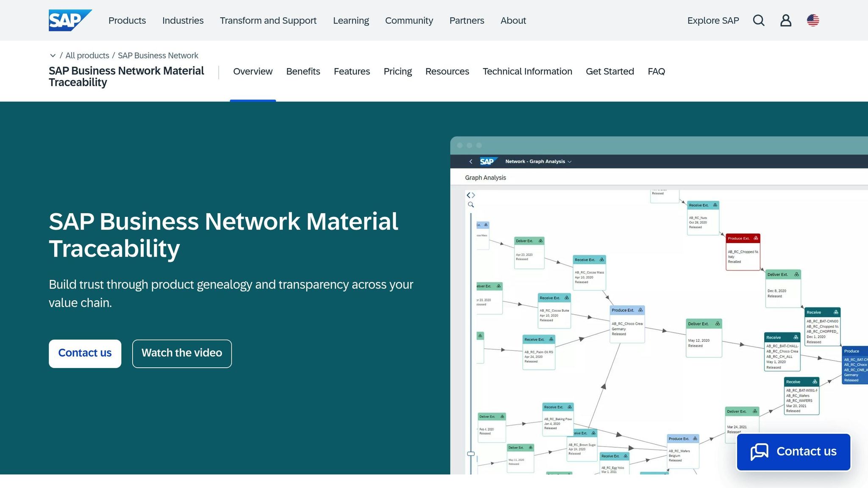Click the Explore SAP link
The image size is (868, 488).
[713, 20]
